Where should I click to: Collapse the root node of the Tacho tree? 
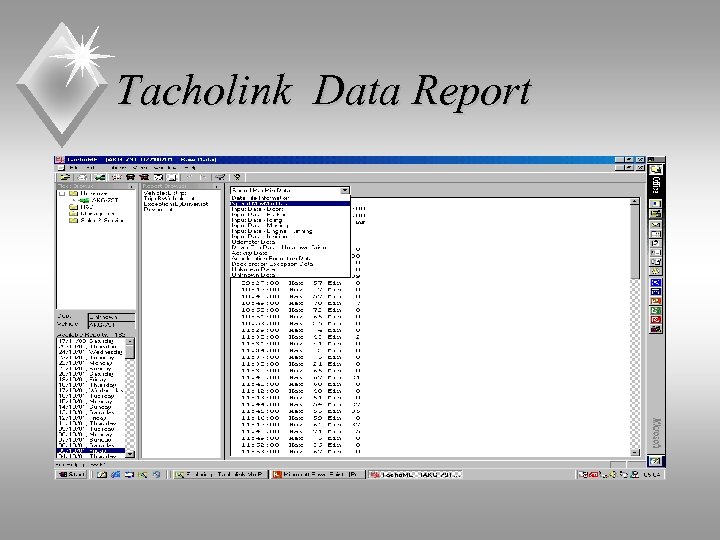pyautogui.click(x=62, y=194)
